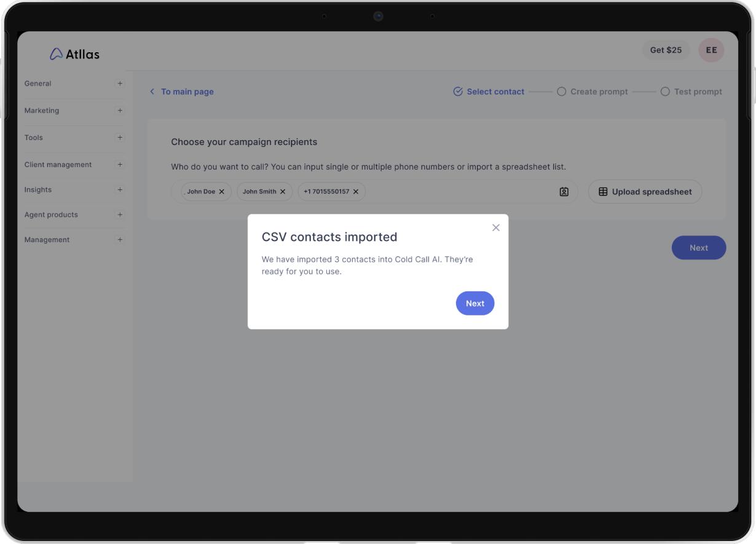Click the back arrow beside To main page
Viewport: 756px width, 544px height.
click(x=152, y=92)
